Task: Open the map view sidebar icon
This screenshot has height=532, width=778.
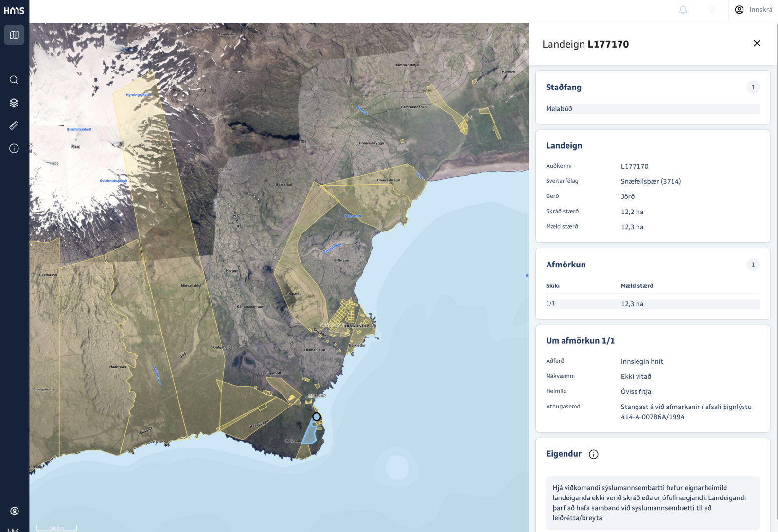Action: click(14, 35)
